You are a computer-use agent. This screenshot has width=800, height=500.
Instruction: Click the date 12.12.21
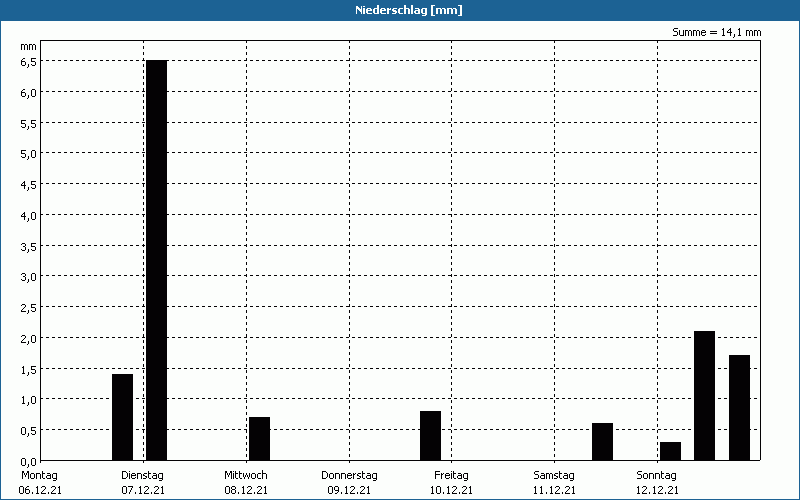[657, 491]
